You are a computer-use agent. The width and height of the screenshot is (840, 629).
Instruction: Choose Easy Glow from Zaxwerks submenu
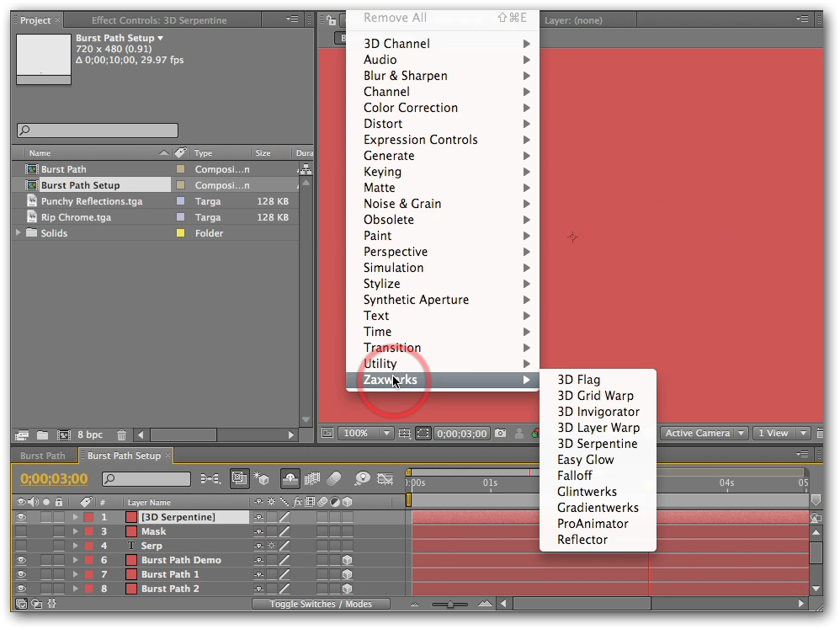(598, 460)
